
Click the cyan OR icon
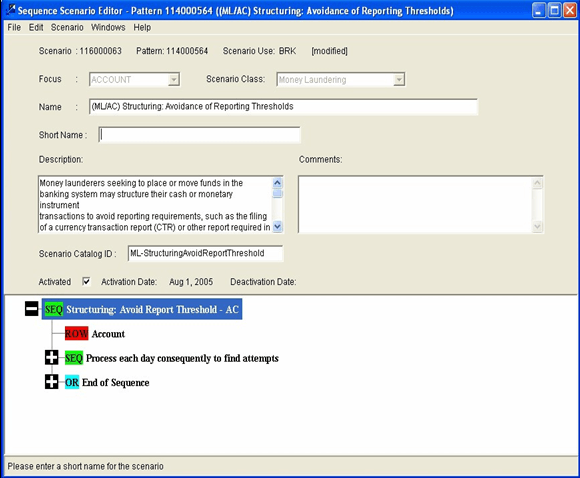click(x=72, y=383)
